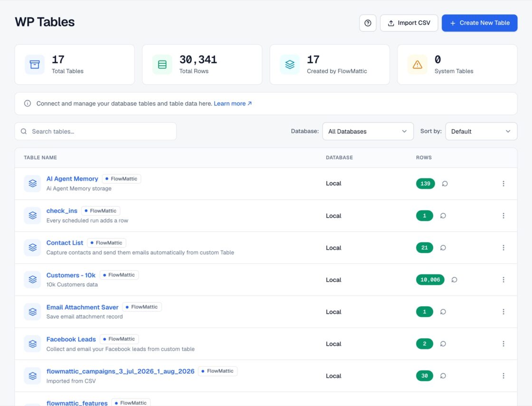The width and height of the screenshot is (532, 406).
Task: Refresh row count for Contact List
Action: click(443, 248)
